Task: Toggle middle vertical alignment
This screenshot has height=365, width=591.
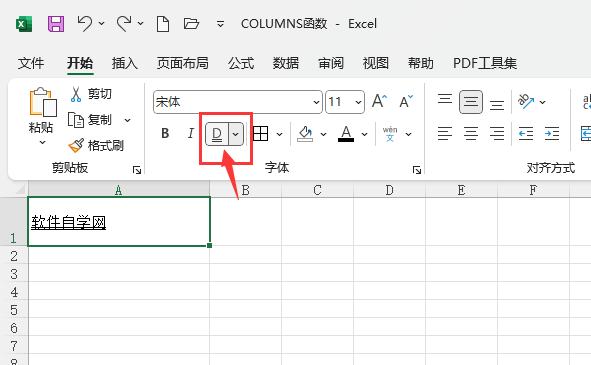Action: click(x=471, y=102)
